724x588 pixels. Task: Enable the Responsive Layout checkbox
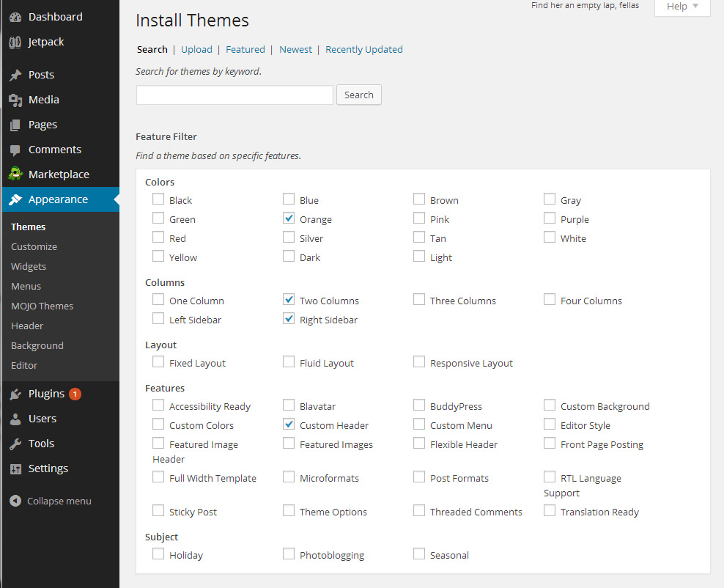tap(419, 362)
